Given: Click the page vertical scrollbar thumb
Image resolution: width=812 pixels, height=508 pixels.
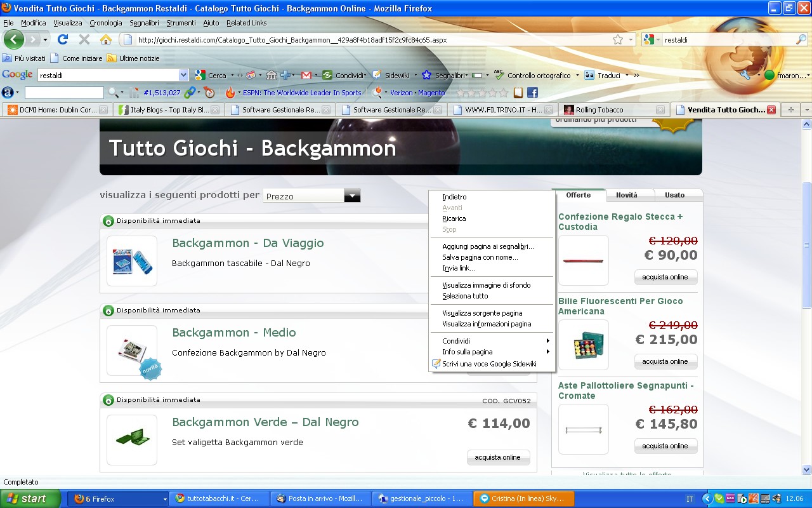Looking at the screenshot, I should point(807,244).
